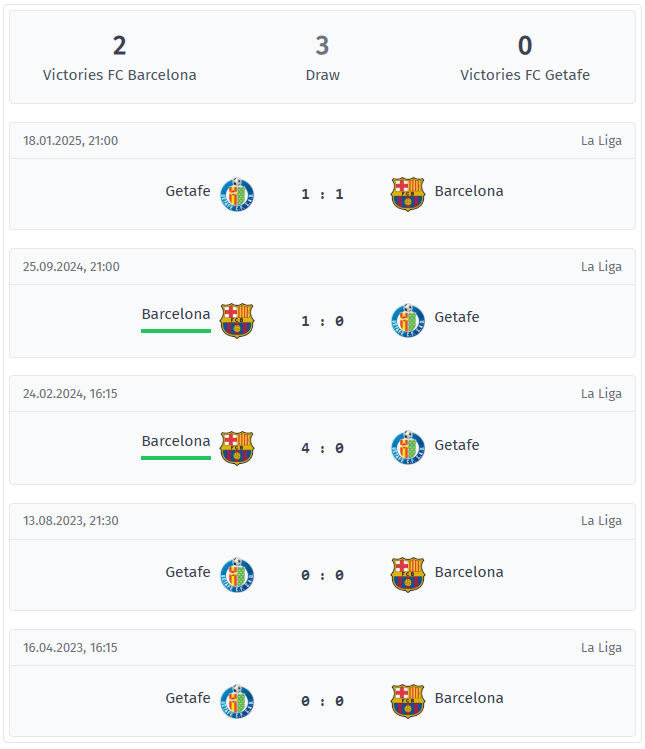Click La Liga label for 16.04.2023 match

pyautogui.click(x=601, y=648)
